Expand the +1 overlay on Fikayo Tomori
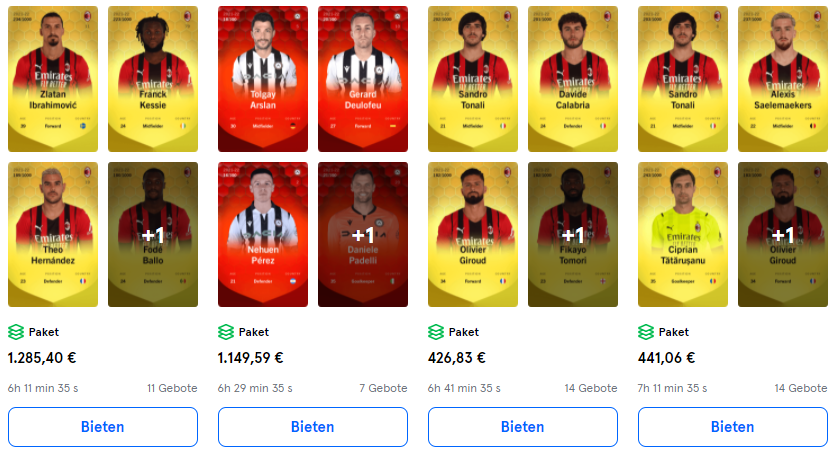Image resolution: width=837 pixels, height=454 pixels. (573, 235)
